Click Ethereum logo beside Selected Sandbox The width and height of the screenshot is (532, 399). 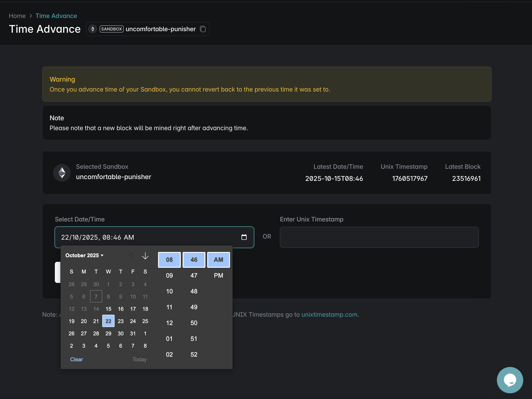pos(62,173)
